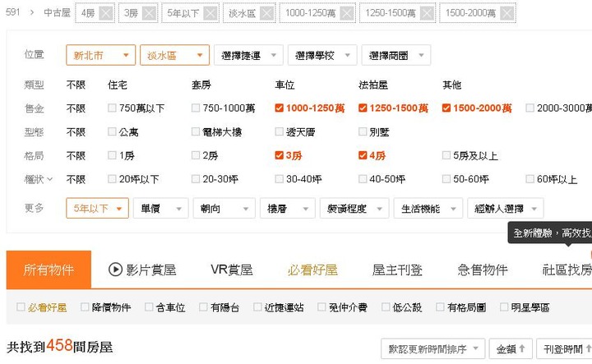592x364 pixels.
Task: Open the 生活機能 dropdown
Action: pyautogui.click(x=428, y=208)
